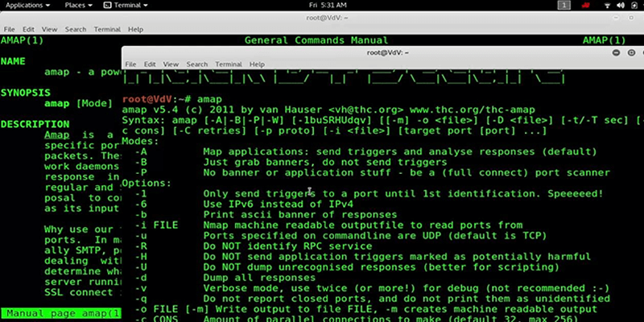Click the '-U' unrecognised responses line
Image resolution: width=644 pixels, height=322 pixels.
click(x=348, y=267)
